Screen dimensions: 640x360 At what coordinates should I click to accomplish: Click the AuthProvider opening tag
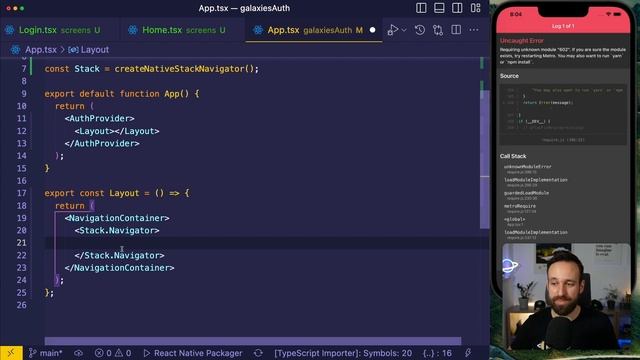(99, 118)
